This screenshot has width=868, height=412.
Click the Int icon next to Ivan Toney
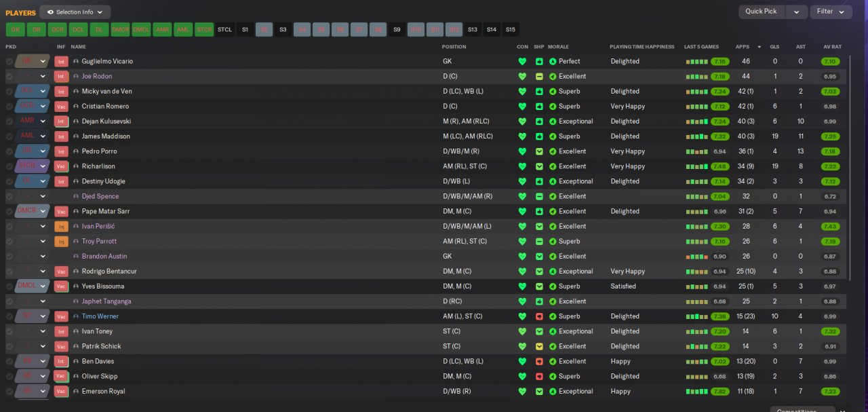point(61,331)
